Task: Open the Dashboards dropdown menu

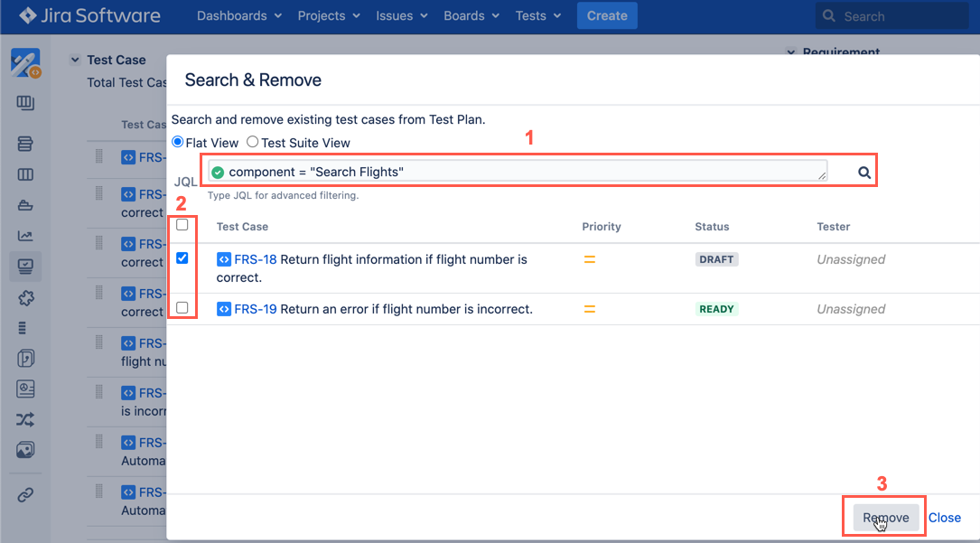Action: (x=238, y=15)
